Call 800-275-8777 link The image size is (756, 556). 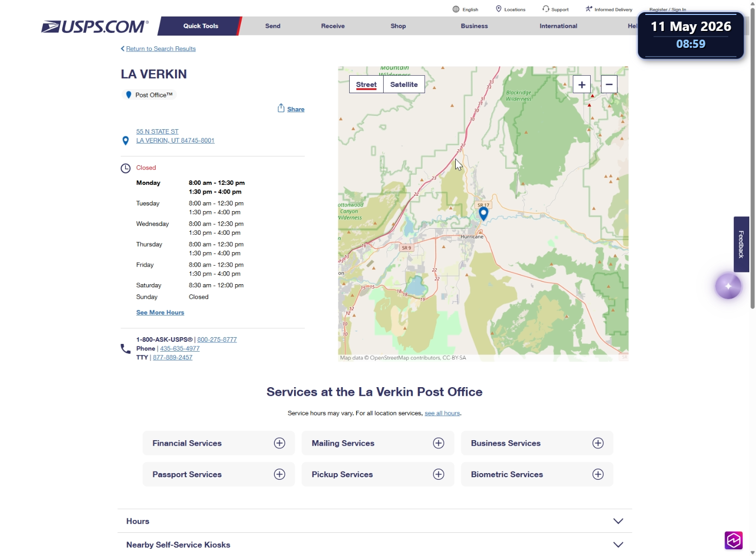coord(217,340)
